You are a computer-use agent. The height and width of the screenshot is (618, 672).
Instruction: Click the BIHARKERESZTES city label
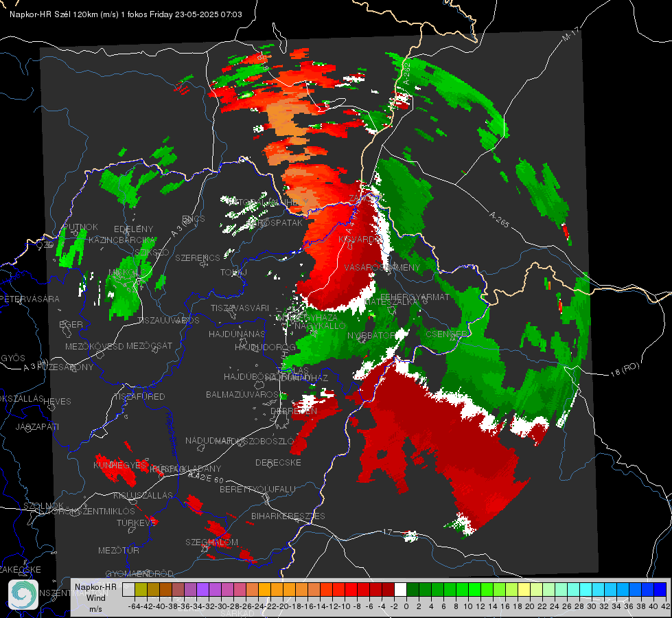pyautogui.click(x=288, y=516)
